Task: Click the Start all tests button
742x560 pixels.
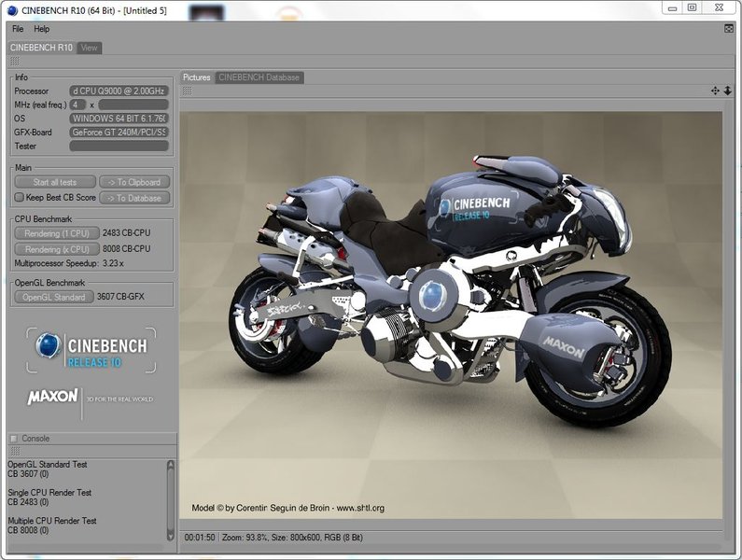Action: point(55,182)
